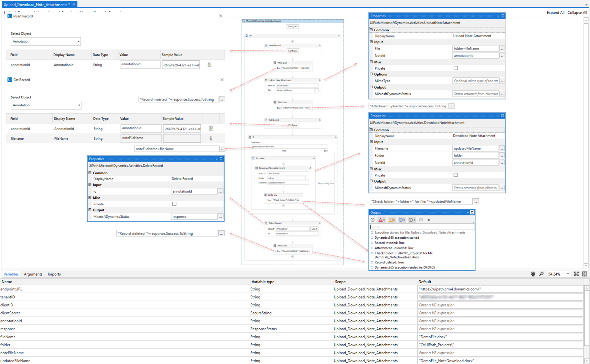Select the Delete Record activity icon
590x364 pixels.
click(x=266, y=223)
